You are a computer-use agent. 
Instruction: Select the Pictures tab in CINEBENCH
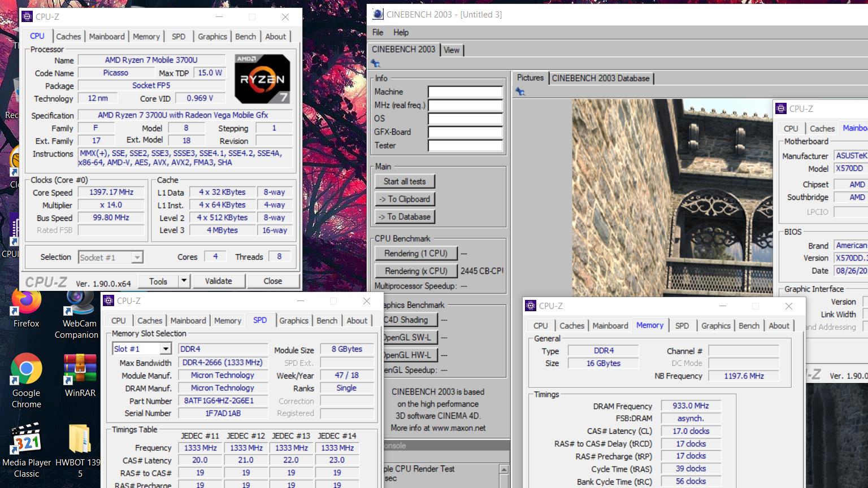tap(530, 77)
